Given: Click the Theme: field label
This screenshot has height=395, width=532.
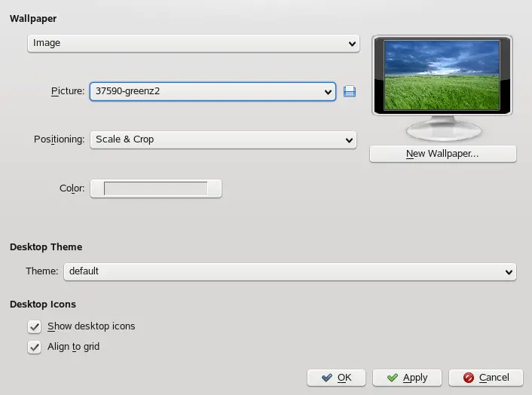Looking at the screenshot, I should click(x=41, y=271).
